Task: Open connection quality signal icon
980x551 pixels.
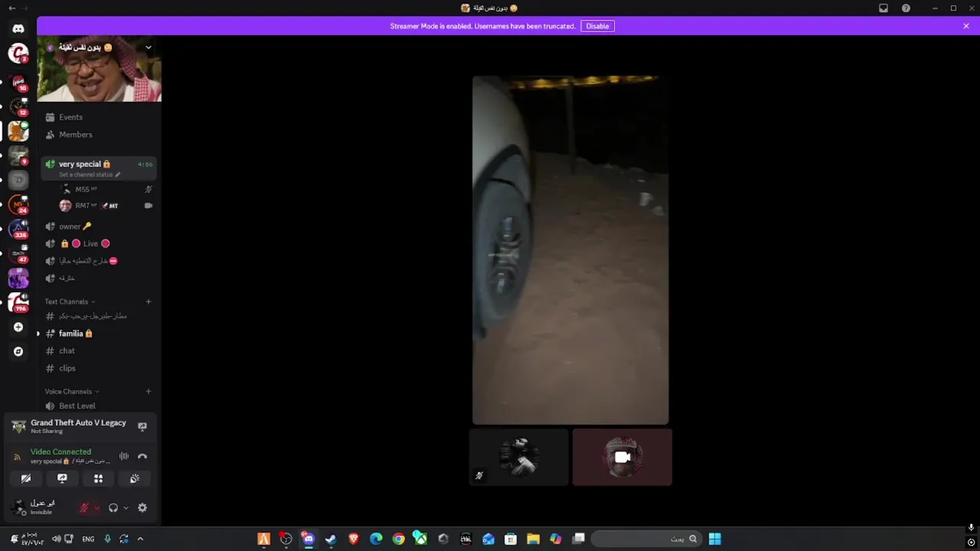Action: pos(18,457)
